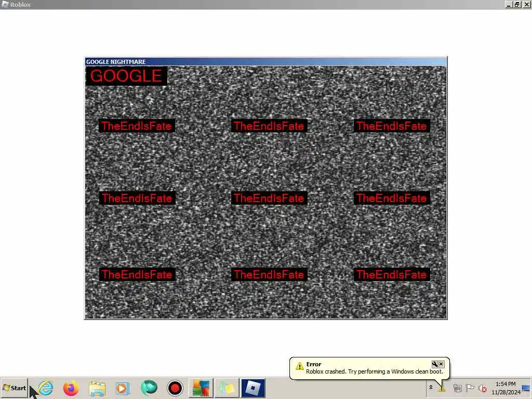
Task: Click the muted volume tray icon
Action: (x=482, y=388)
